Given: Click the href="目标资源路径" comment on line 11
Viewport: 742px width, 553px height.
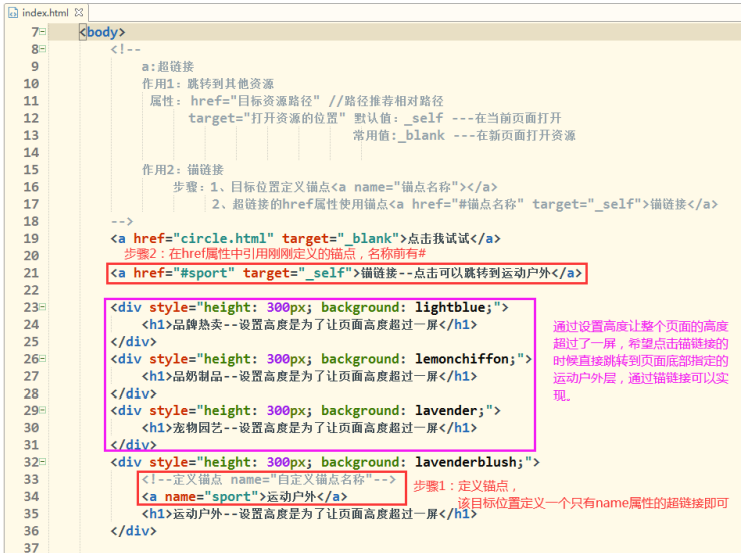Looking at the screenshot, I should point(255,101).
